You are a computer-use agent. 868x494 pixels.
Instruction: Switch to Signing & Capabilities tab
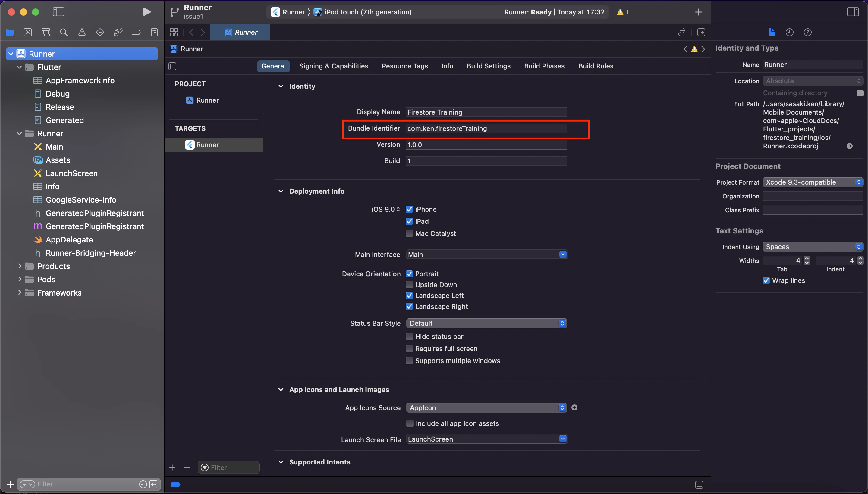(333, 66)
